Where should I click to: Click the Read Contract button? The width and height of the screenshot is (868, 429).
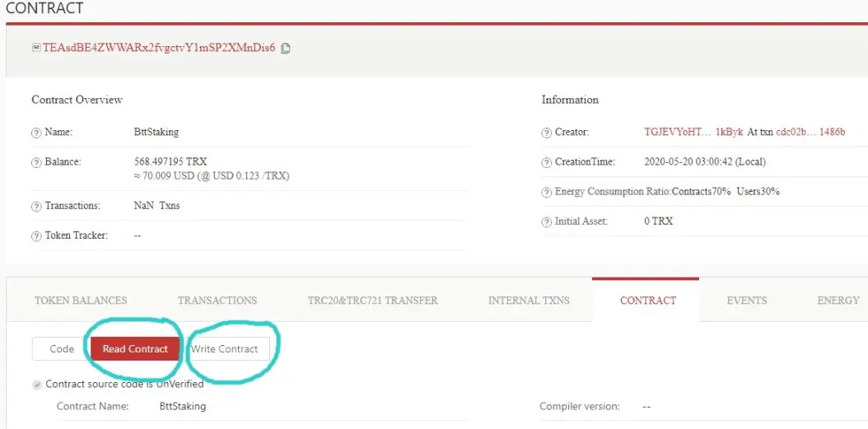(x=135, y=349)
